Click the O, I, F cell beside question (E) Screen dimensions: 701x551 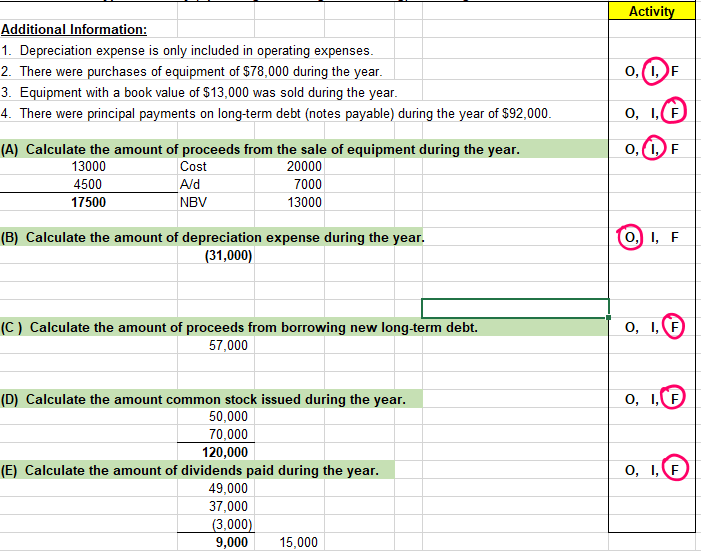tap(652, 470)
